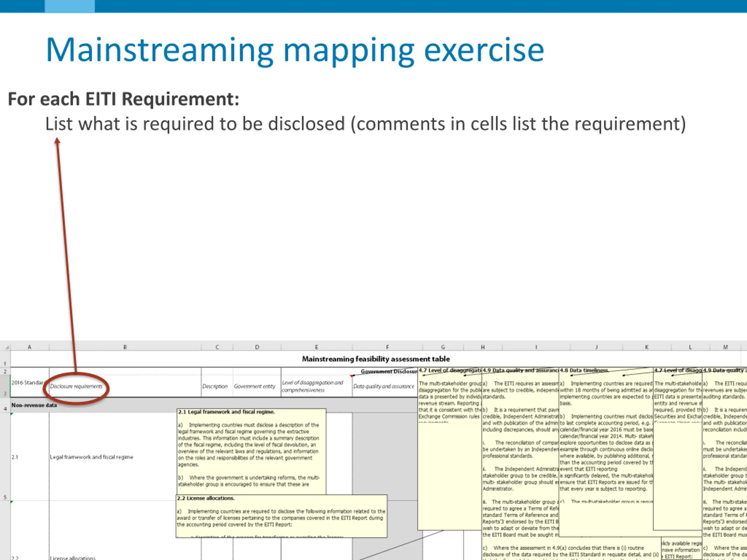Select row 4 header

(x=6, y=405)
